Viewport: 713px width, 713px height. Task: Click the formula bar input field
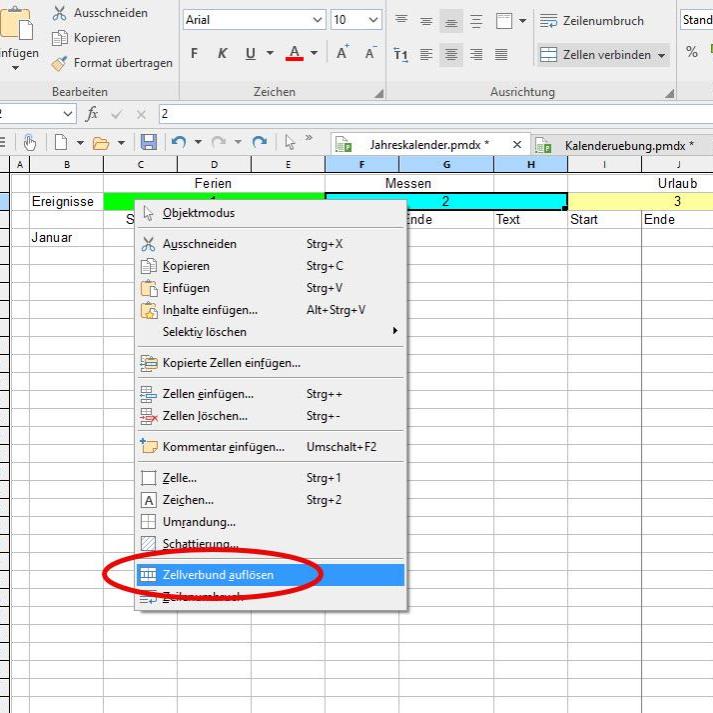click(430, 114)
